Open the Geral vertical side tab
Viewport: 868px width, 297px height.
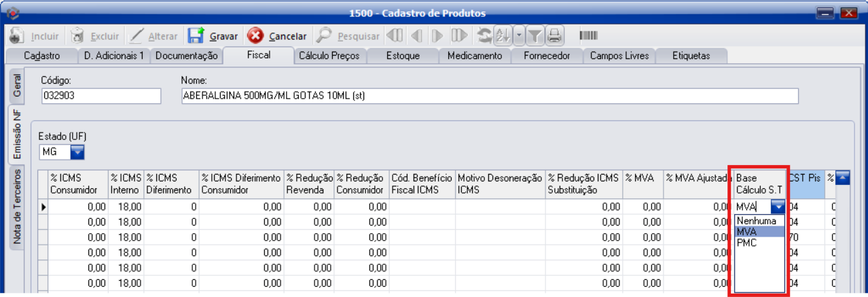(17, 86)
